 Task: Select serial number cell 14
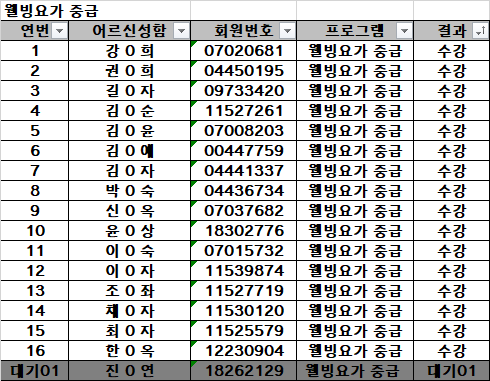coord(35,311)
